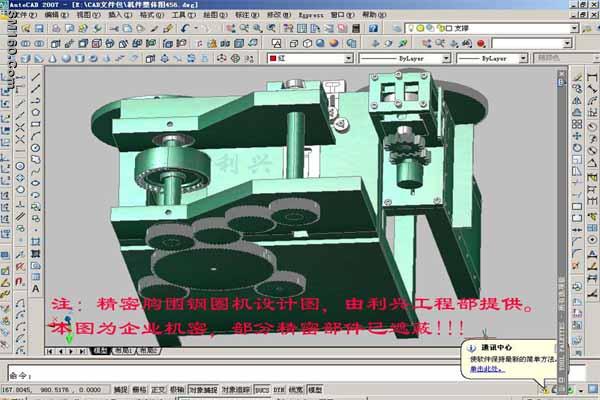Toggle 线宽 lineweight in status bar
This screenshot has height=400, width=600.
[296, 390]
